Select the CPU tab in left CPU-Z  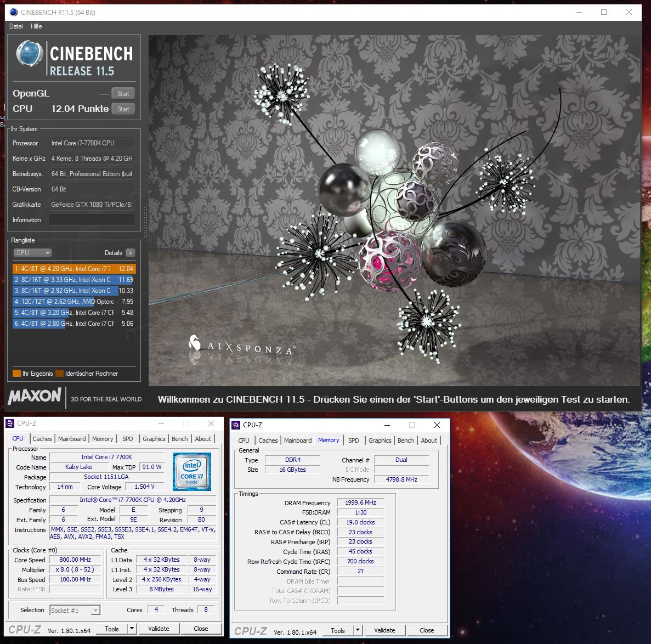[x=18, y=438]
